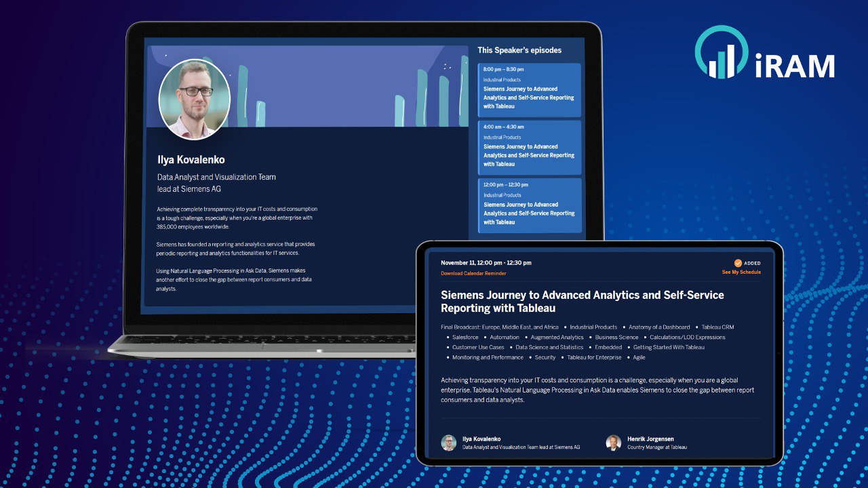
Task: Open Henrik Jorgensen's avatar on tablet
Action: [x=614, y=443]
